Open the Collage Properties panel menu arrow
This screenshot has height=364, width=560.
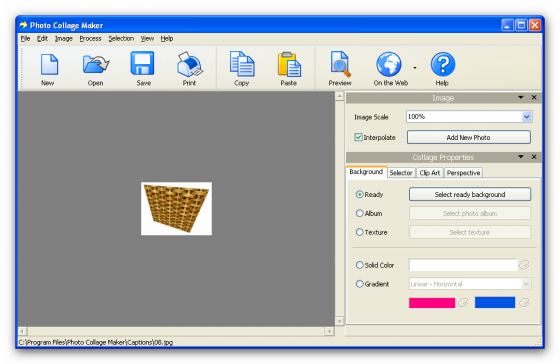[x=521, y=156]
